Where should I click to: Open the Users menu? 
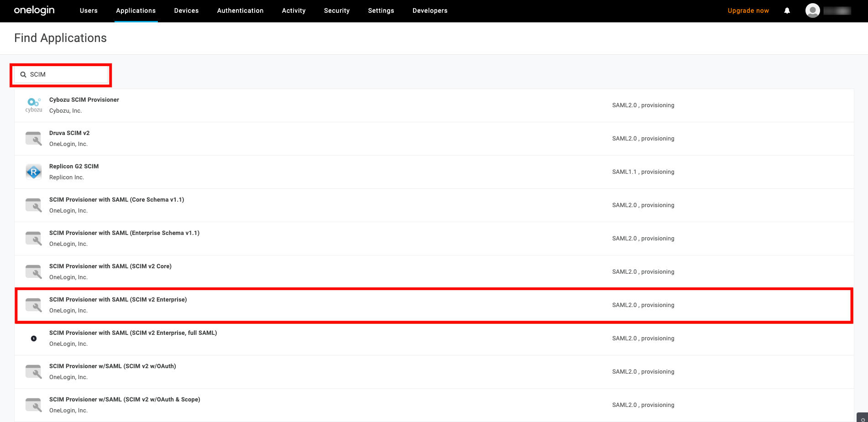pyautogui.click(x=89, y=10)
